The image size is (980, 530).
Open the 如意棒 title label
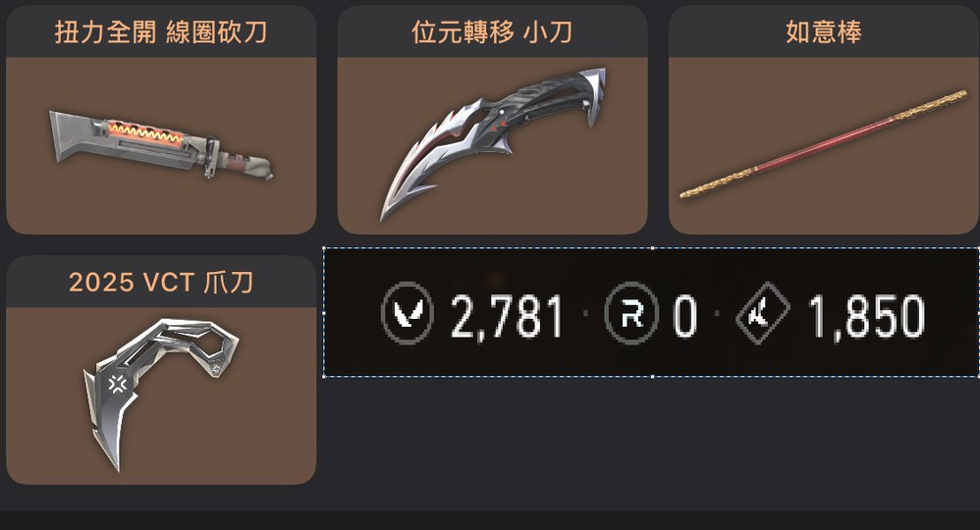click(824, 31)
